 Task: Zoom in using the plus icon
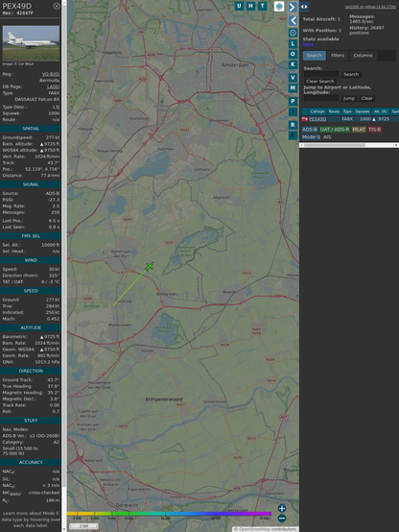click(x=282, y=508)
